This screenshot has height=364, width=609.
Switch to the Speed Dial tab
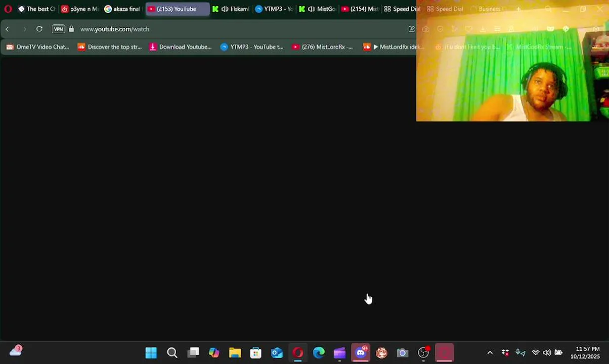coord(402,9)
